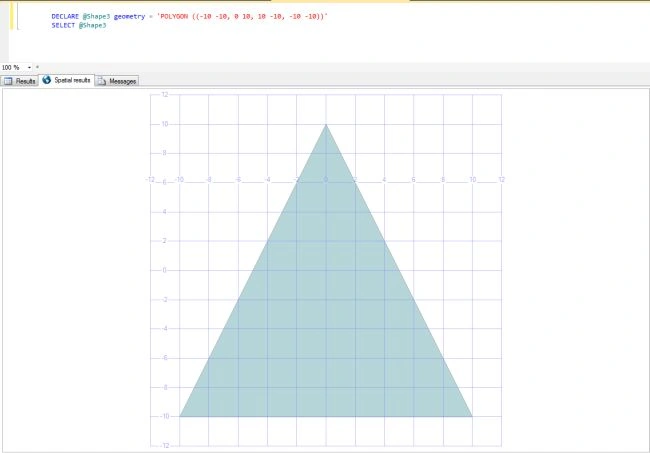
Task: Click the vertical axis label 8
Action: 165,153
